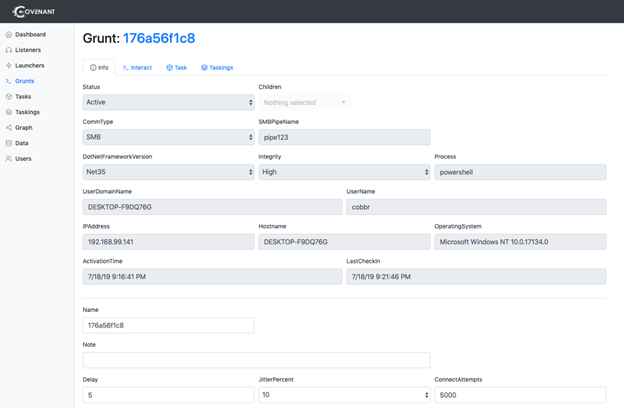Click grunt name link 176a56f1c8 in heading
The height and width of the screenshot is (408, 624).
pyautogui.click(x=159, y=38)
